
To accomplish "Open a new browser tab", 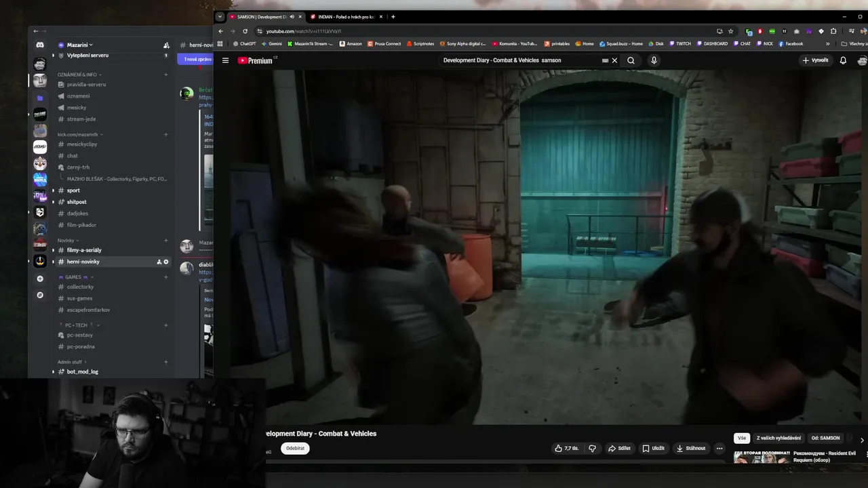I will click(393, 16).
